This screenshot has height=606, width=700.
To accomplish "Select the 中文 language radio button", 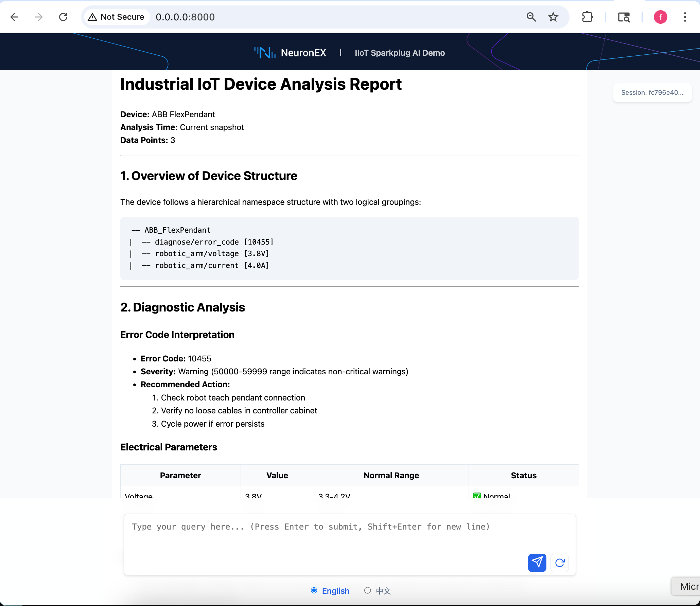I will coord(367,590).
